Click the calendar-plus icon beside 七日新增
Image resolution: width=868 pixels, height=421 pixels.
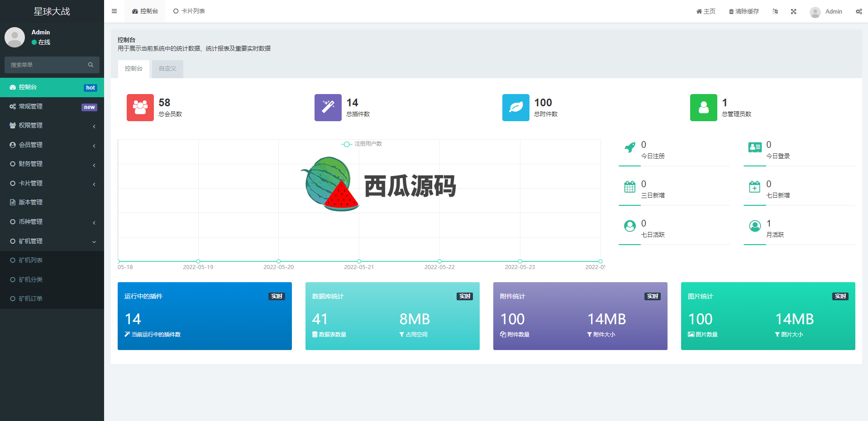tap(755, 187)
